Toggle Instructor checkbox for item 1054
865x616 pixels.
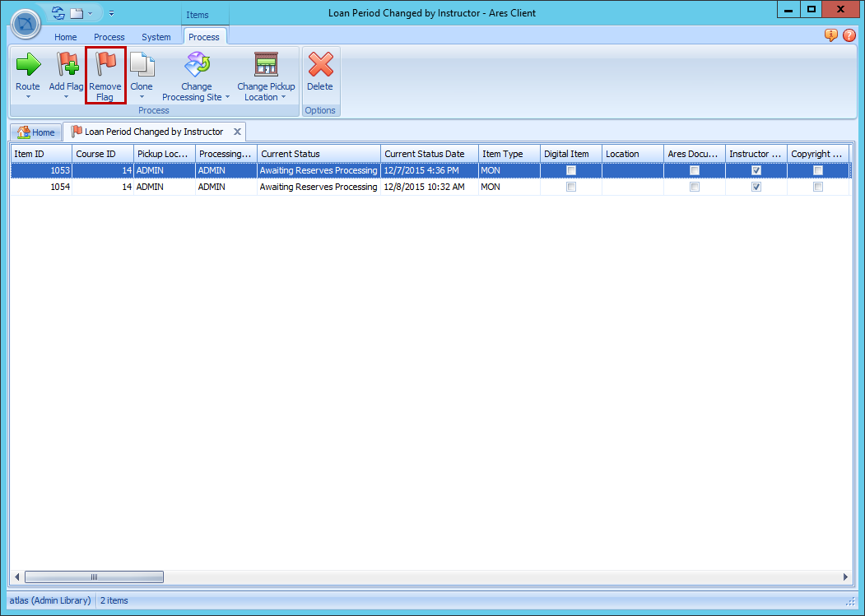(756, 187)
